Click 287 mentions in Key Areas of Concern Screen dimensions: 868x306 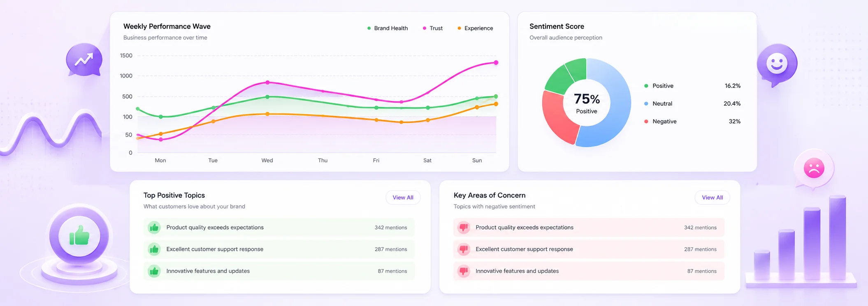(x=700, y=249)
